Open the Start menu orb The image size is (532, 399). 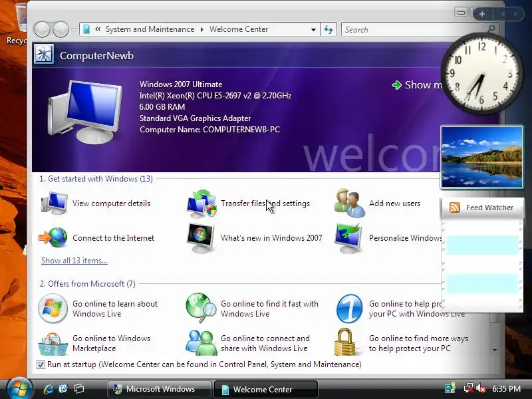19,389
